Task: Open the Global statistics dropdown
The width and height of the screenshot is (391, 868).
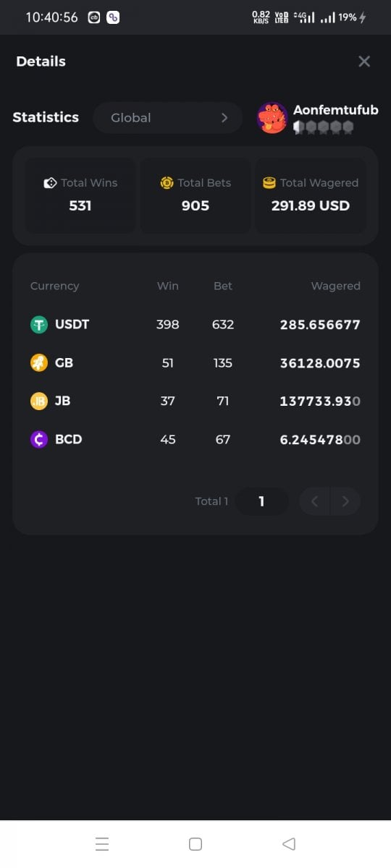Action: point(168,118)
